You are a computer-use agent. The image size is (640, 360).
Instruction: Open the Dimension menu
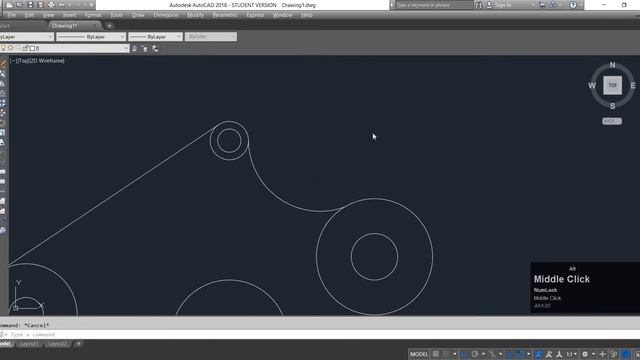pos(166,15)
